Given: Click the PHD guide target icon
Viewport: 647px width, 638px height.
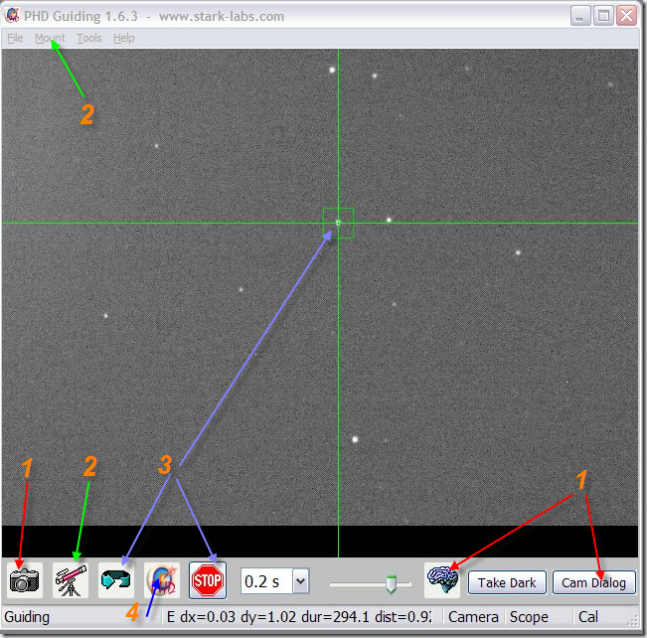Looking at the screenshot, I should click(162, 580).
